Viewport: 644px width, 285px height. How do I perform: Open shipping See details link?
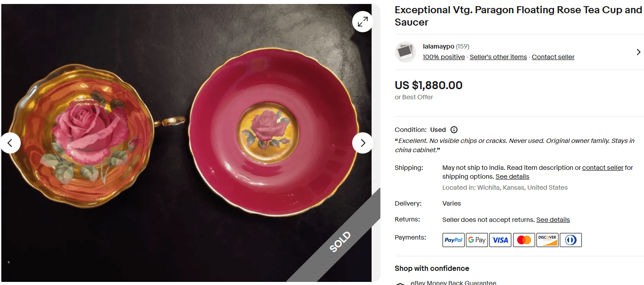pos(512,176)
